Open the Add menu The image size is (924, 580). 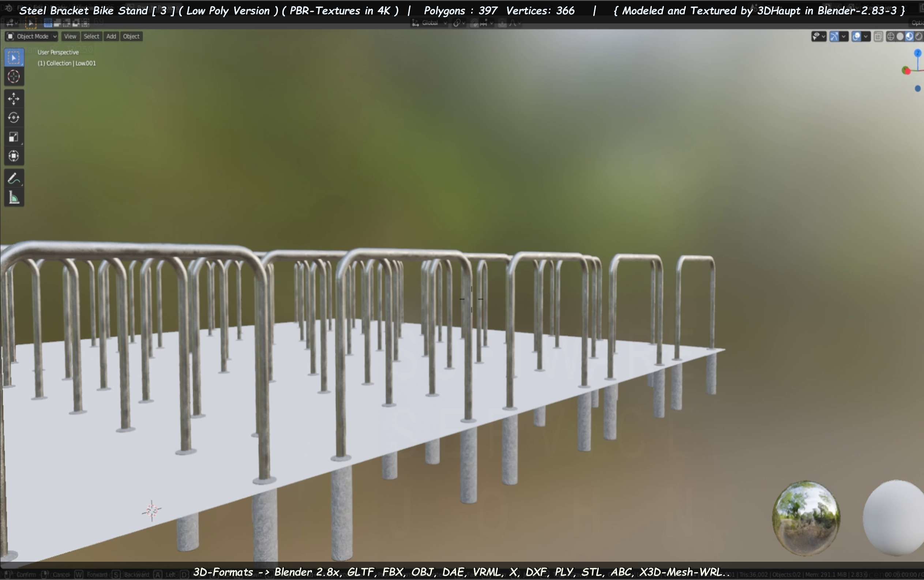pyautogui.click(x=111, y=37)
